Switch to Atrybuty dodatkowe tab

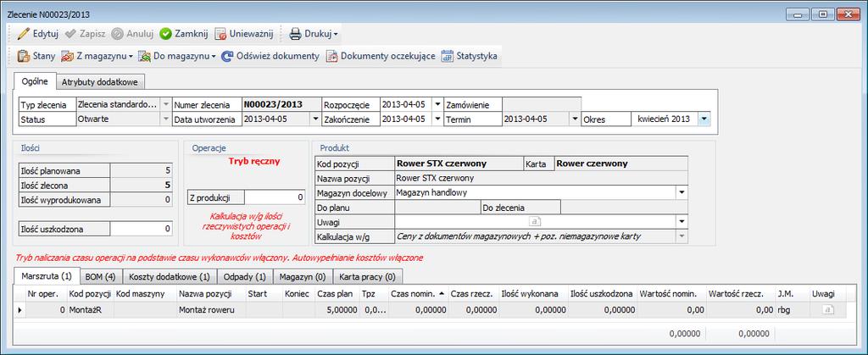click(100, 82)
